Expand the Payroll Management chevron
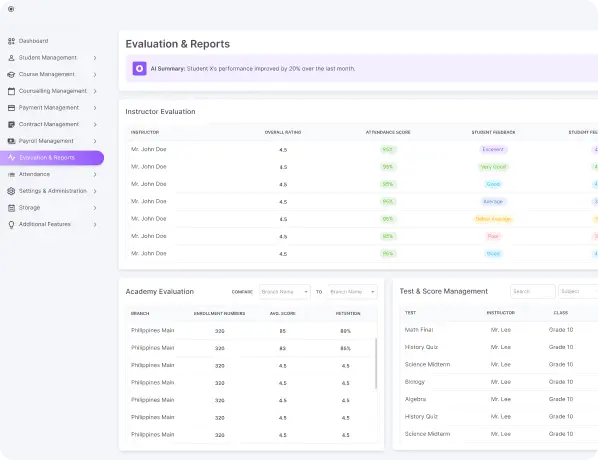Viewport: 598px width, 460px height. click(95, 141)
